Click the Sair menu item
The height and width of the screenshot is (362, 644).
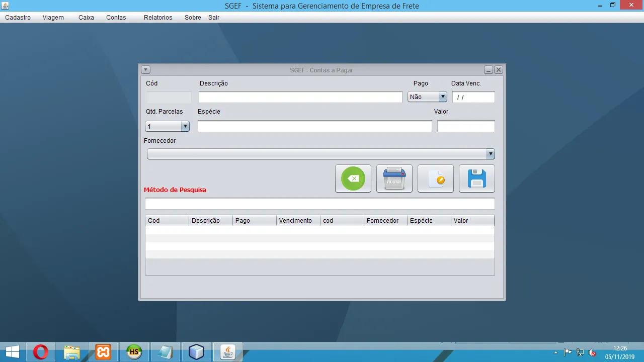(214, 18)
